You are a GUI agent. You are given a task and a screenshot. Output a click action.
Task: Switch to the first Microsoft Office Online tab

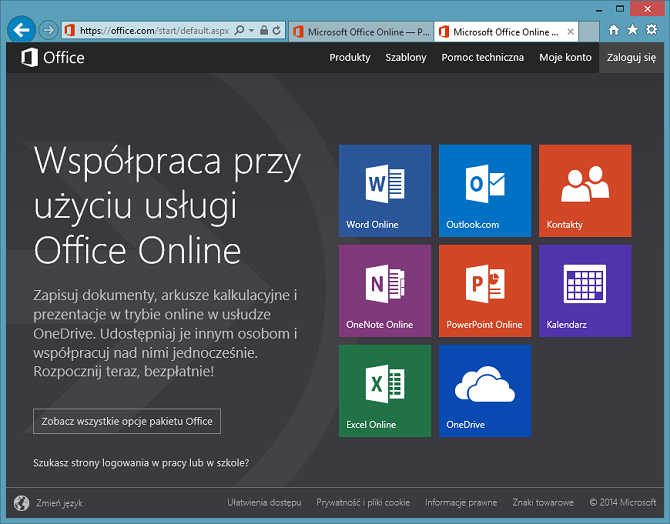point(360,31)
